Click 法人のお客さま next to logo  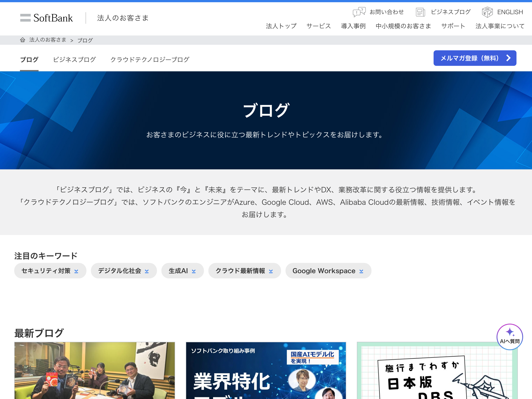tap(123, 18)
